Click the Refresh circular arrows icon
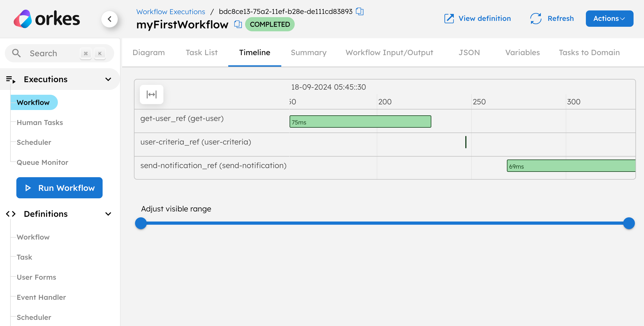The image size is (644, 326). click(536, 18)
